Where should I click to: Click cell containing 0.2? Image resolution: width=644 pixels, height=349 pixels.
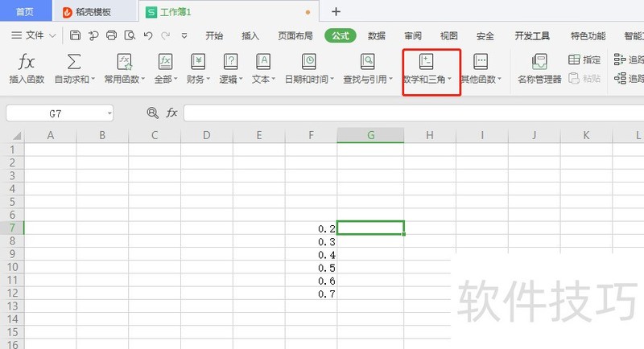point(311,228)
